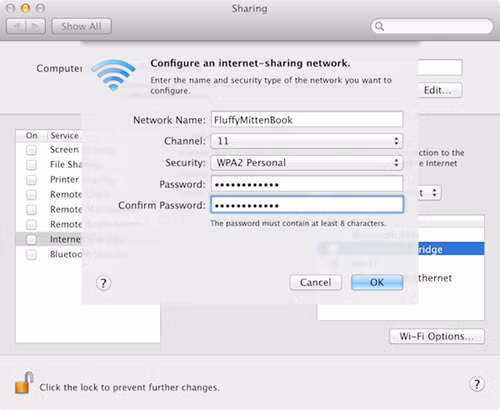Select the Printer Sharing service row
The image size is (500, 410).
(88, 180)
